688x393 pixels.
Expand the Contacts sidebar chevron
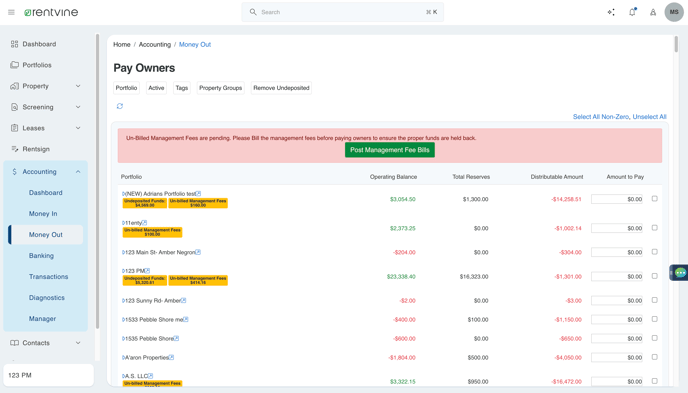[x=78, y=343]
